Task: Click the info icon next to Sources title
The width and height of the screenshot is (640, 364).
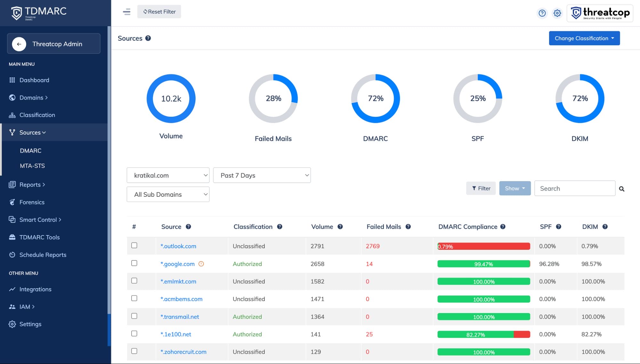Action: pos(148,38)
